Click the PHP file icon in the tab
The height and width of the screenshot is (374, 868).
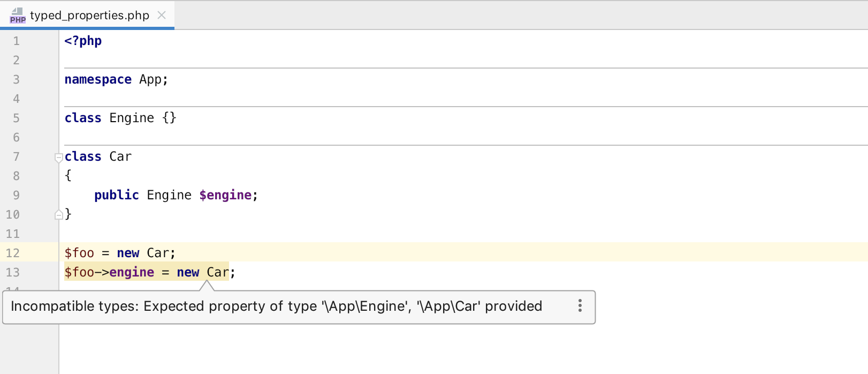(17, 15)
